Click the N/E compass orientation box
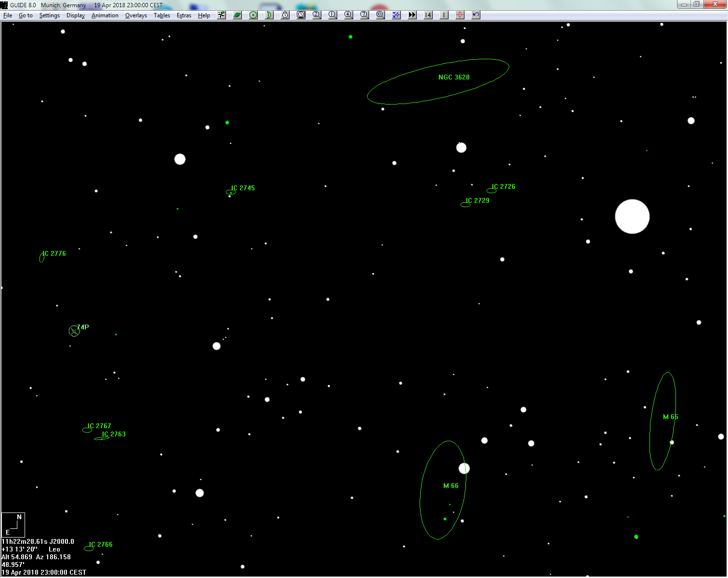The height and width of the screenshot is (578, 728). tap(13, 525)
